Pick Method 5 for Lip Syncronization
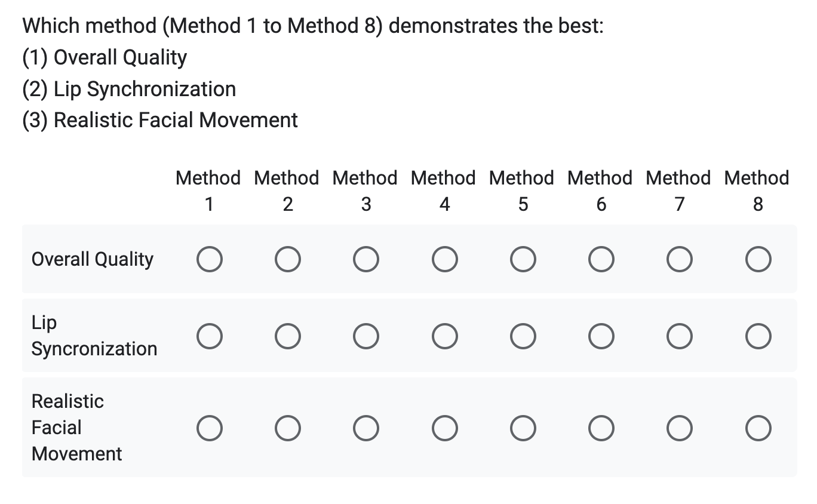Viewport: 817px width, 504px height. point(523,336)
